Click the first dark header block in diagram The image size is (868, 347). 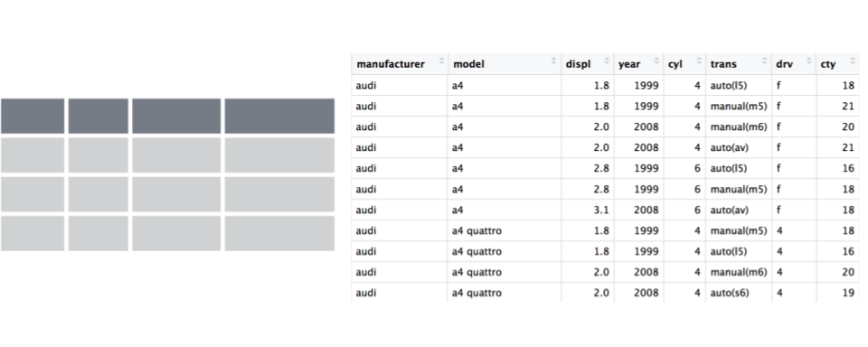(x=33, y=116)
